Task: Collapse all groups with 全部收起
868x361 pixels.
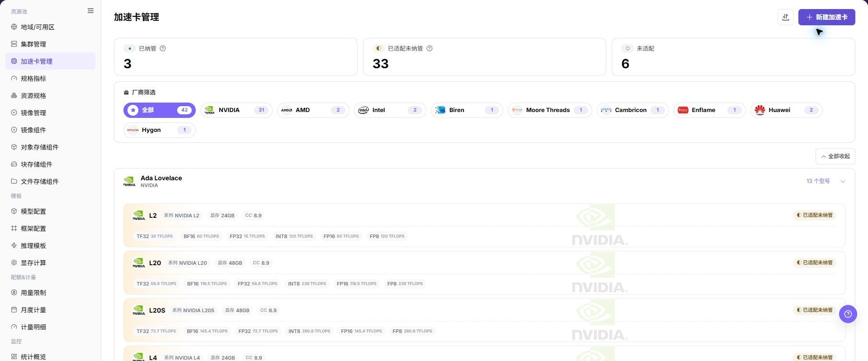Action: pyautogui.click(x=835, y=156)
